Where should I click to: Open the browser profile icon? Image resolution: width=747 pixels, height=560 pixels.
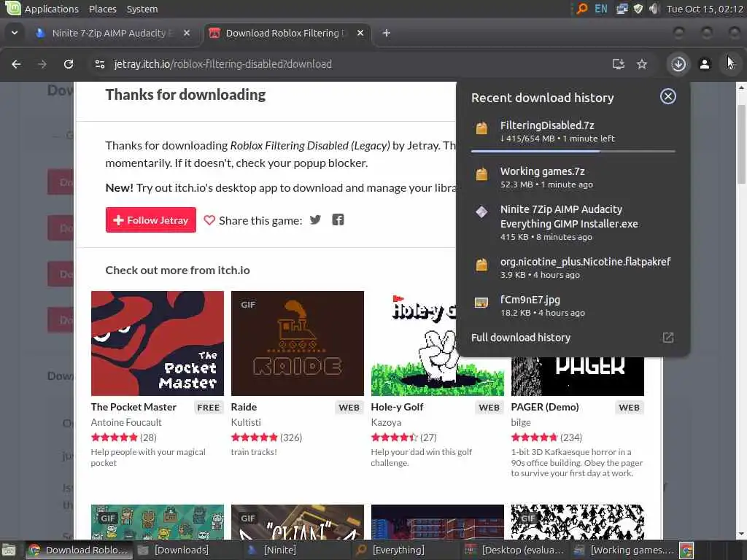pyautogui.click(x=705, y=64)
